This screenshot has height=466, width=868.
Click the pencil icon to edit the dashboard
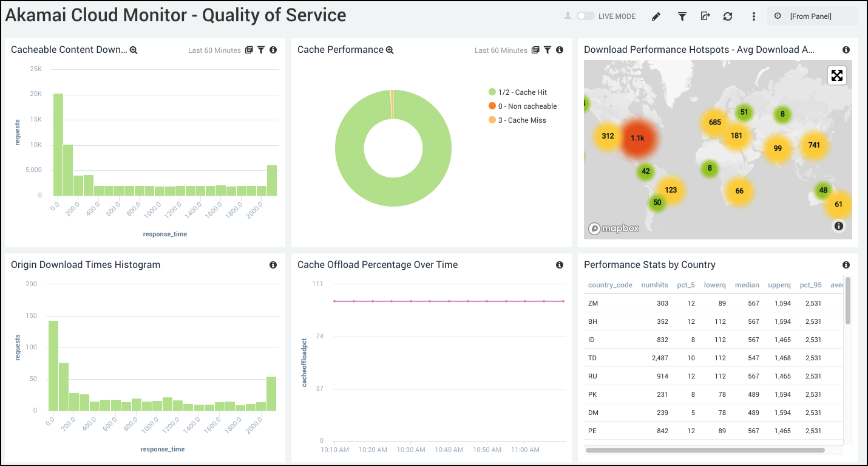656,16
